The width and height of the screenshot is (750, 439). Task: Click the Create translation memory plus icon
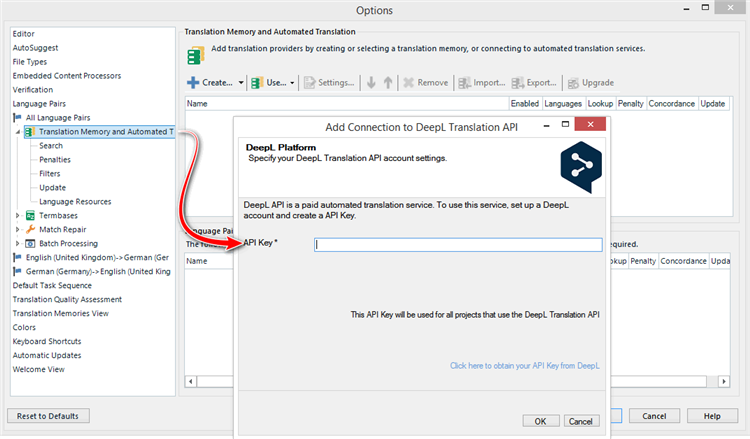pos(194,83)
